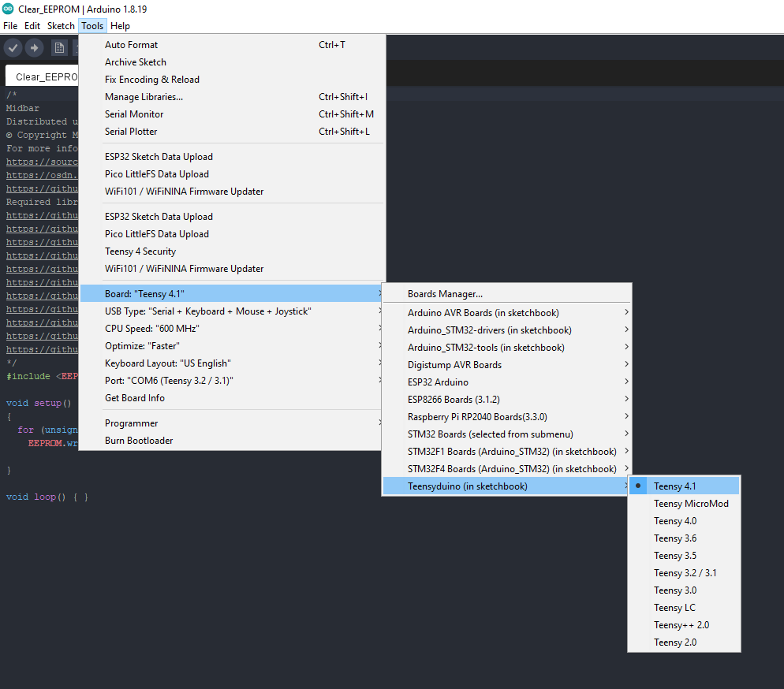Select Archive Sketch menu entry
784x689 pixels.
pos(233,62)
